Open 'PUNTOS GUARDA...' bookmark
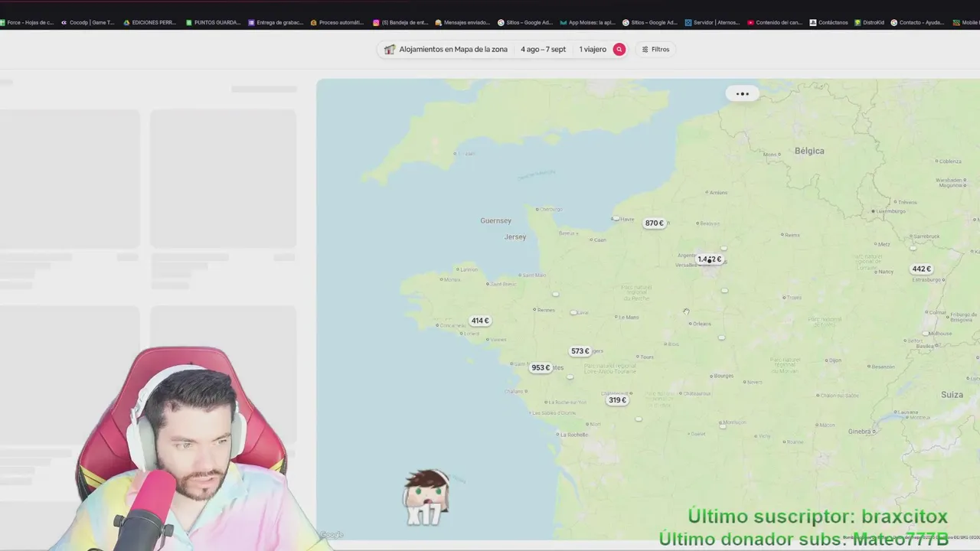 coord(213,22)
